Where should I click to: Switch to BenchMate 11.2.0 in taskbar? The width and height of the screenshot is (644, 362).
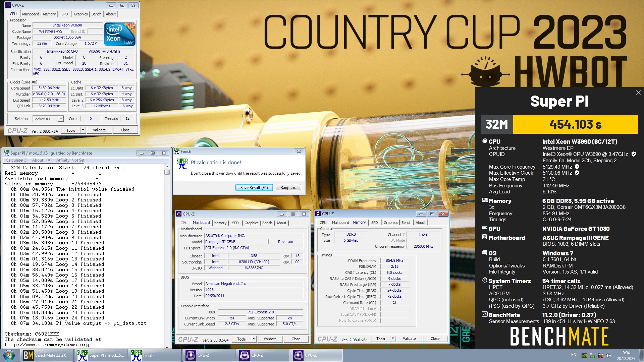point(47,355)
